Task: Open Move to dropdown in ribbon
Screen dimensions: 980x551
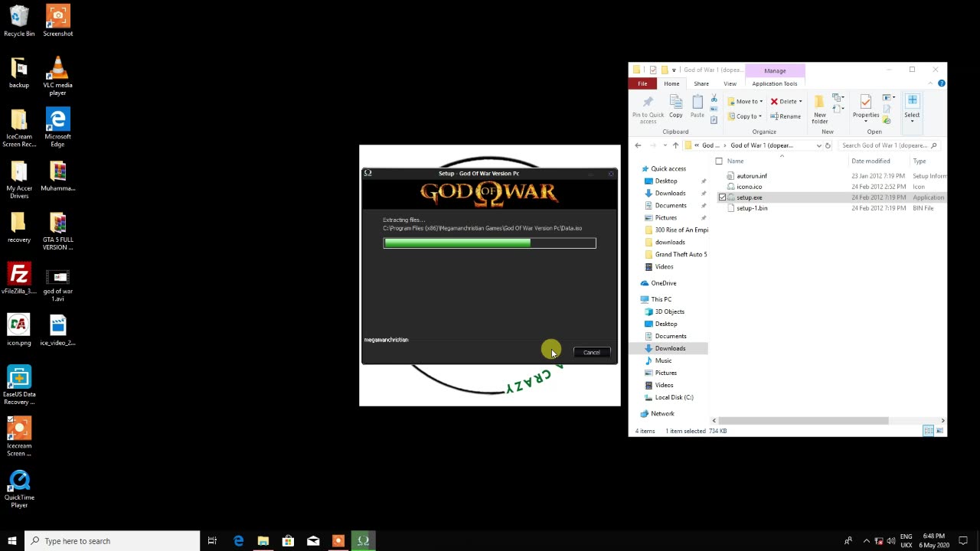Action: (x=745, y=101)
